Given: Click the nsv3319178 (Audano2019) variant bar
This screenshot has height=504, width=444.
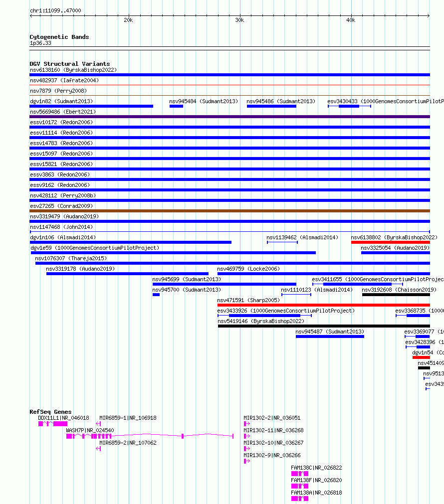Looking at the screenshot, I should pos(127,274).
